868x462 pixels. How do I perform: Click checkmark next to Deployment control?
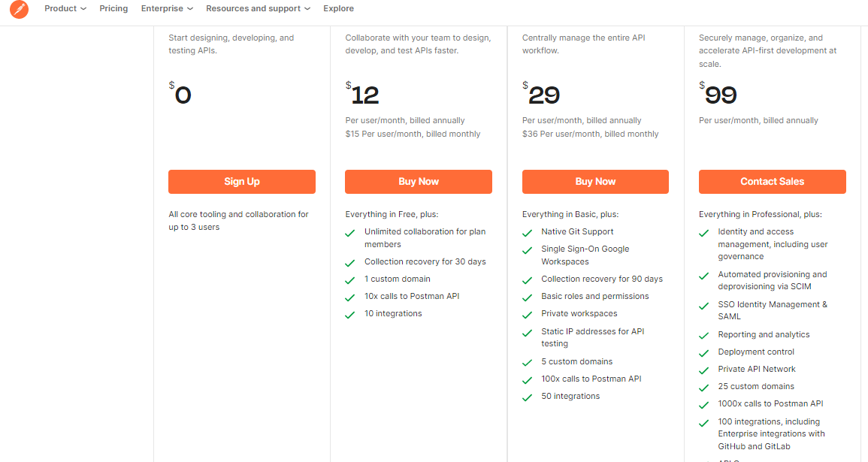pos(703,354)
